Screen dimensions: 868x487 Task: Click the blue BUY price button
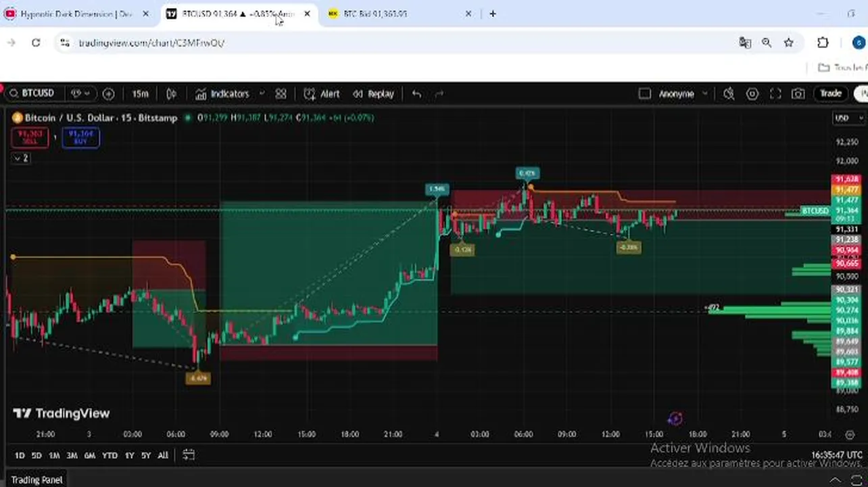click(x=80, y=138)
